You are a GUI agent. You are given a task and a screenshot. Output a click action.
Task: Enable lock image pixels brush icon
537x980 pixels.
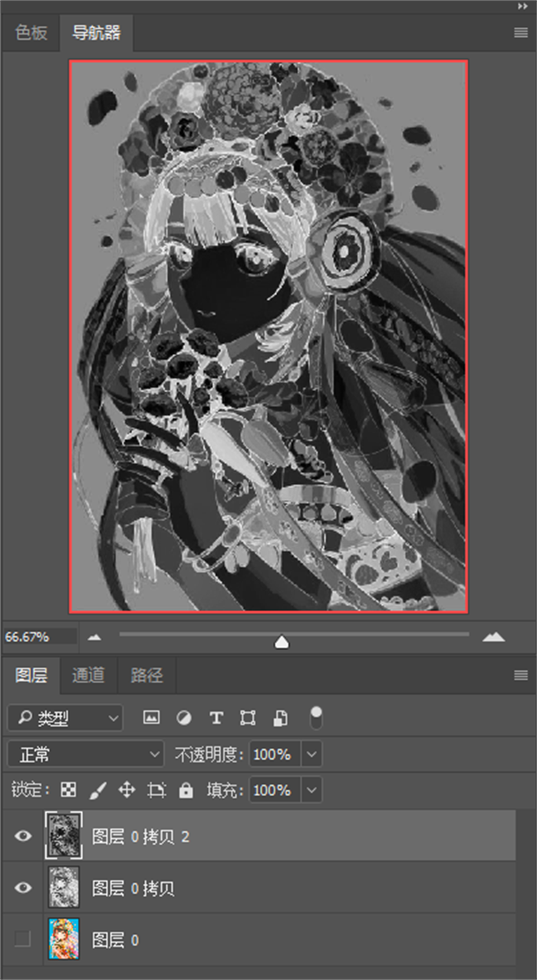pos(98,790)
